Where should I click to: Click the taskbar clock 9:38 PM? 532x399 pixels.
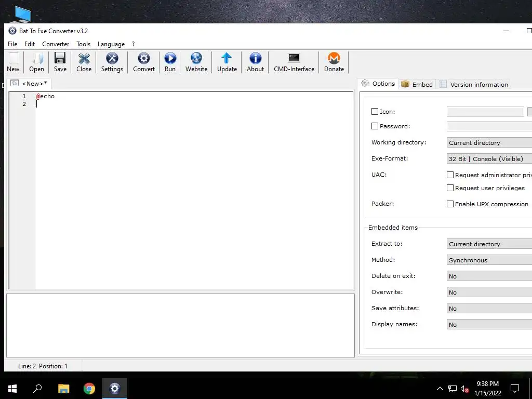coord(487,384)
